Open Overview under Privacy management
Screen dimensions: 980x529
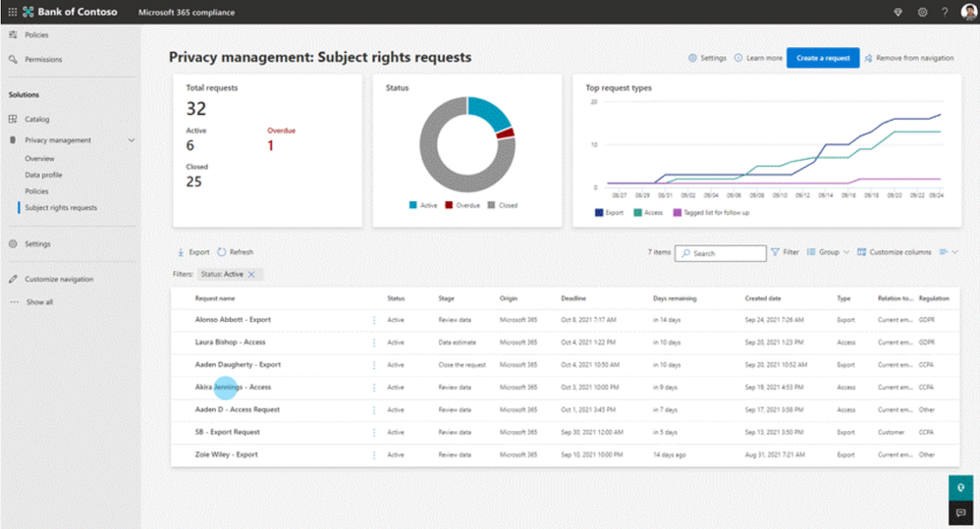[x=39, y=159]
